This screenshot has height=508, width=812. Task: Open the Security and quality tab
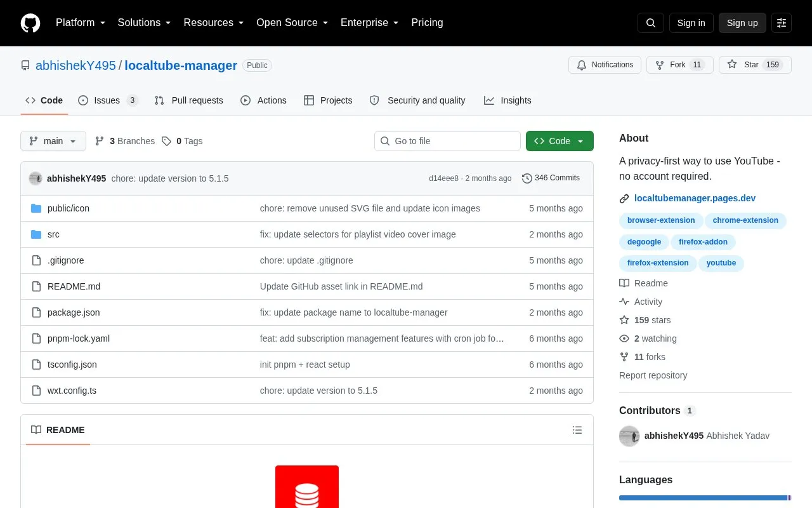pyautogui.click(x=417, y=100)
